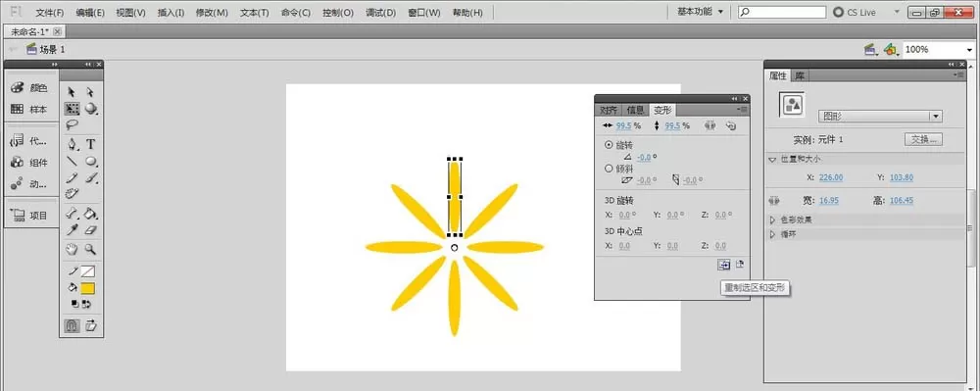980x391 pixels.
Task: Collapse the 位置和大小 section
Action: (772, 160)
